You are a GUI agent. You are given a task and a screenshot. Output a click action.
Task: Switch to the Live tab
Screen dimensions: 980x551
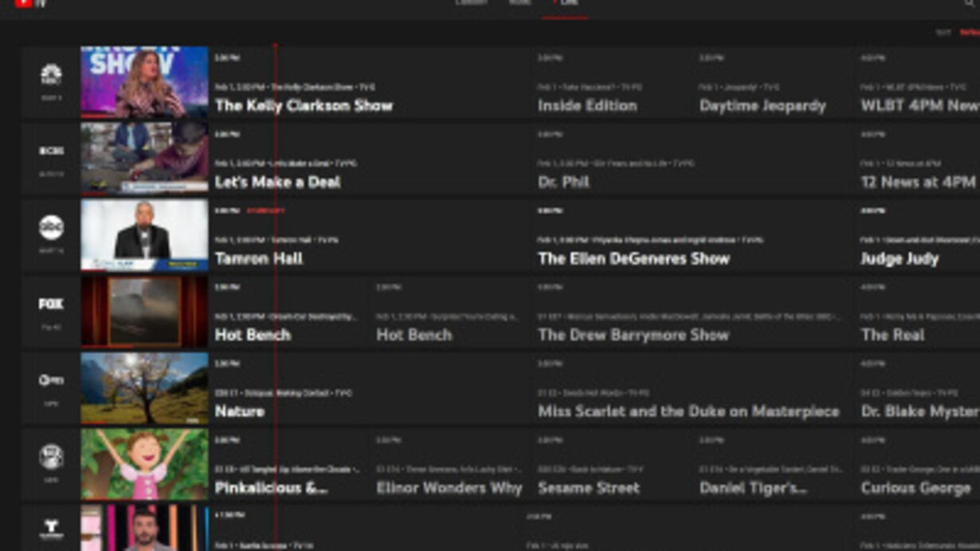[x=566, y=4]
